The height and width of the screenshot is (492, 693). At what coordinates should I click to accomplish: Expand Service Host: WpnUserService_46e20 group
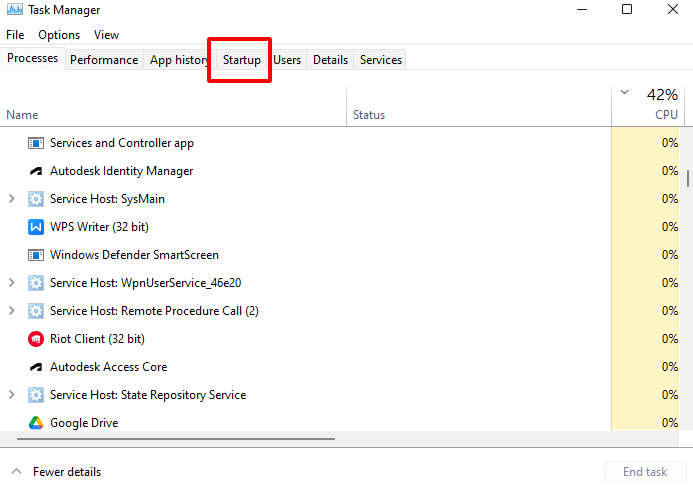tap(12, 283)
